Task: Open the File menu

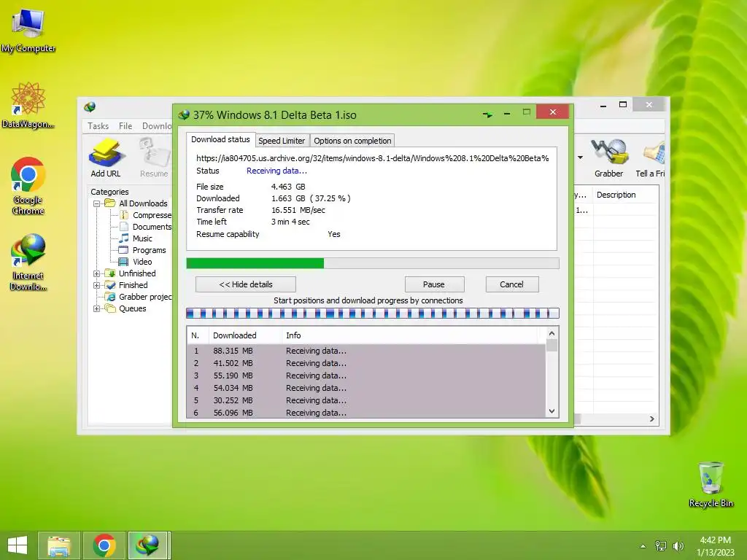Action: coord(125,125)
